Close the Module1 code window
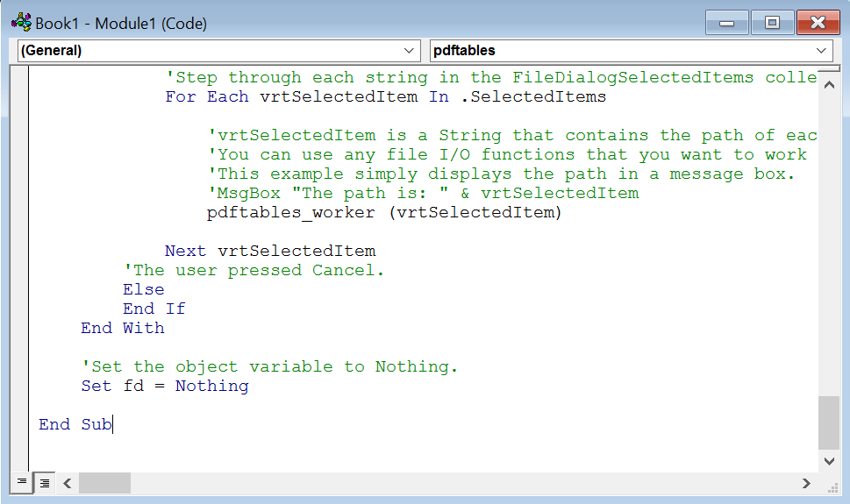This screenshot has width=850, height=504. click(x=818, y=23)
